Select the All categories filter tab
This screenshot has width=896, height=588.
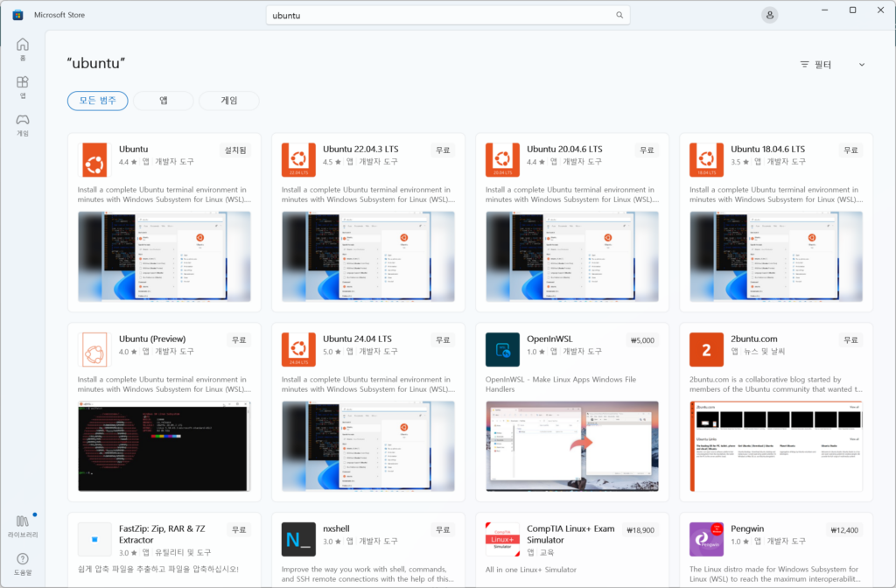(98, 101)
